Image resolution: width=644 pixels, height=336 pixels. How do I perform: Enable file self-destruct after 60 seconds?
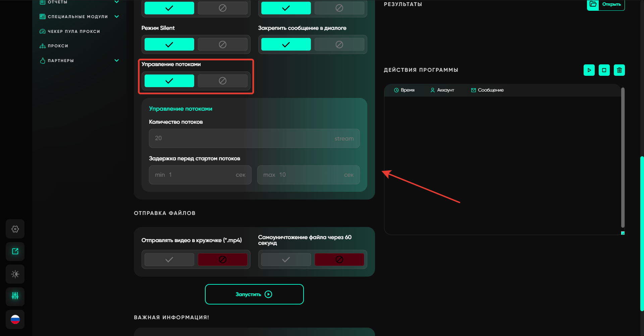[286, 260]
